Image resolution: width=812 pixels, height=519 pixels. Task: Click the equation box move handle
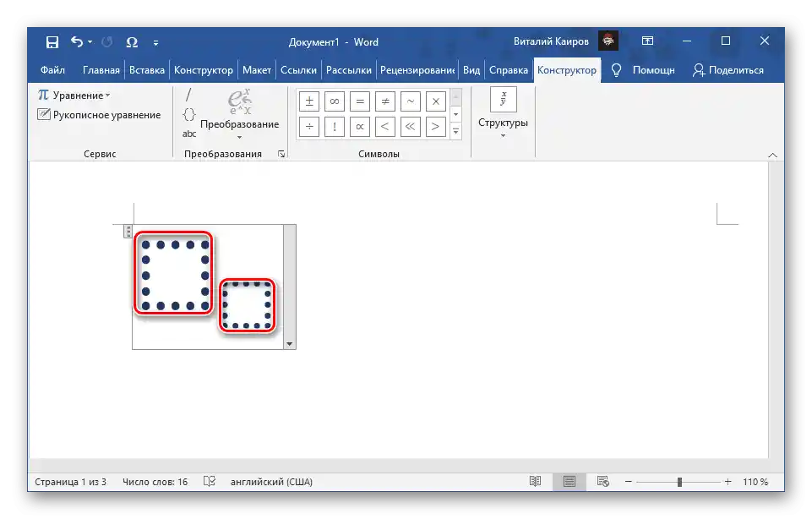click(128, 232)
